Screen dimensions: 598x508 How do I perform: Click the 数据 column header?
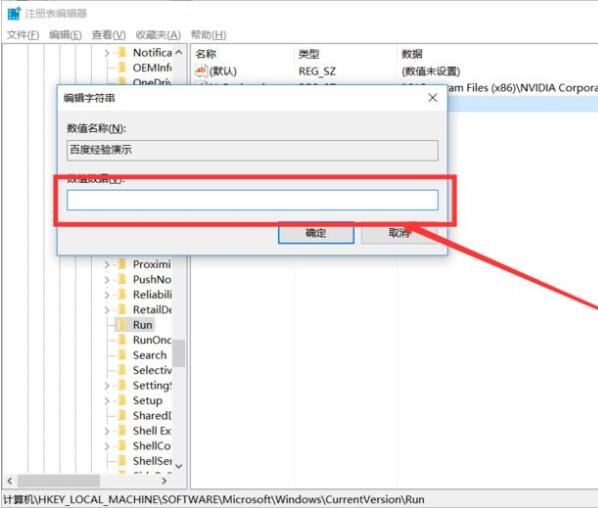[x=412, y=54]
